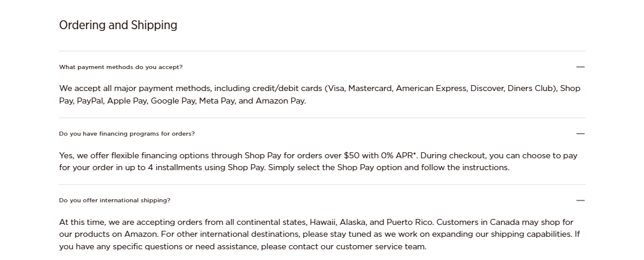Viewport: 644px width, 260px height.
Task: Click the "$50" order minimum text
Action: pyautogui.click(x=351, y=155)
